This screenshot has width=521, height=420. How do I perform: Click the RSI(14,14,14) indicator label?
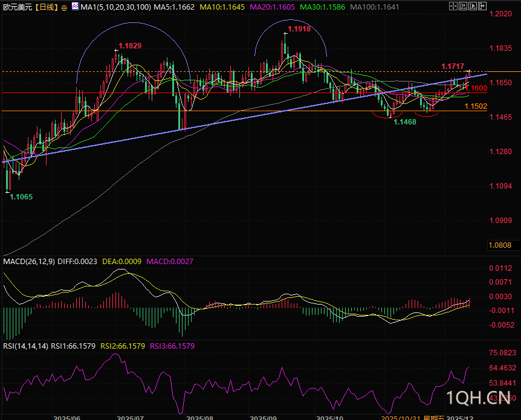point(25,346)
